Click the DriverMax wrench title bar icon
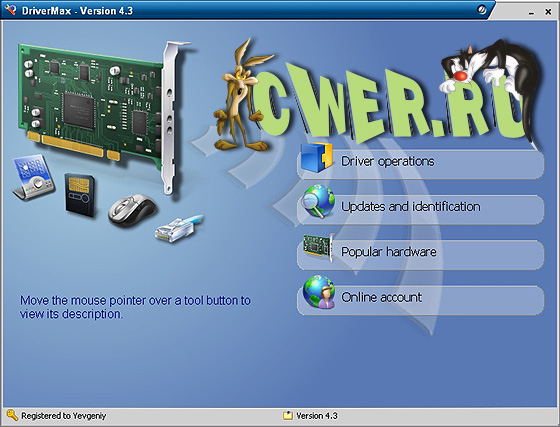 (x=10, y=9)
